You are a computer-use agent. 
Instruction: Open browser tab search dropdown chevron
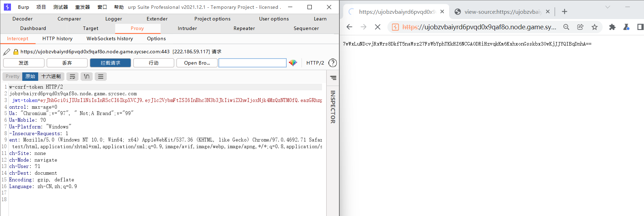pos(608,7)
